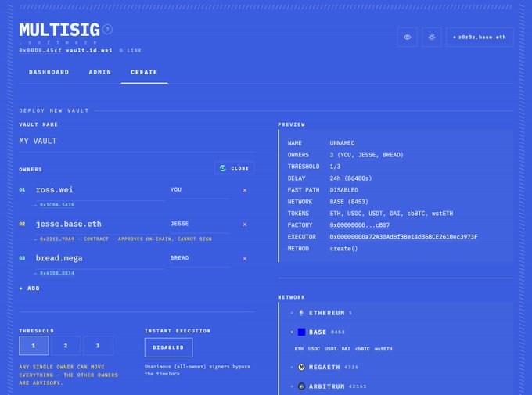Click the help question mark icon beside MULTISIG
The height and width of the screenshot is (395, 532).
pyautogui.click(x=107, y=30)
